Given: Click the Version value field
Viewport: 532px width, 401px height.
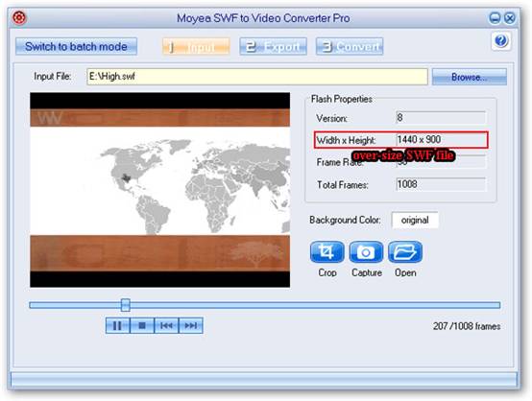Looking at the screenshot, I should click(x=441, y=118).
